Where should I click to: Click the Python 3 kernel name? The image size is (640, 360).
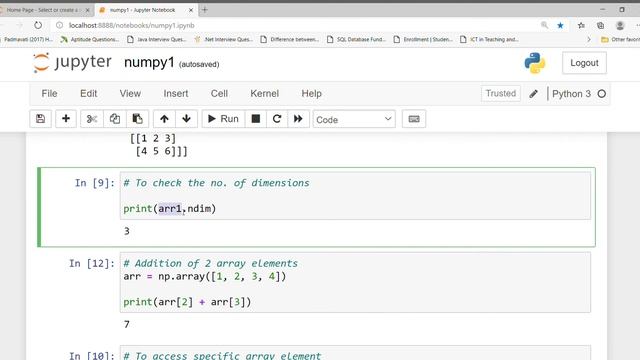[x=571, y=94]
